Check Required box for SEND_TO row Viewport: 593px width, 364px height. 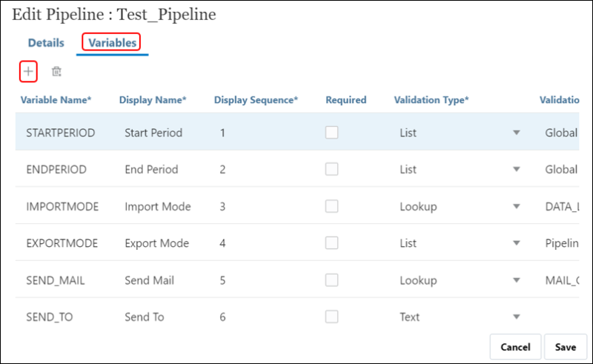pos(332,317)
